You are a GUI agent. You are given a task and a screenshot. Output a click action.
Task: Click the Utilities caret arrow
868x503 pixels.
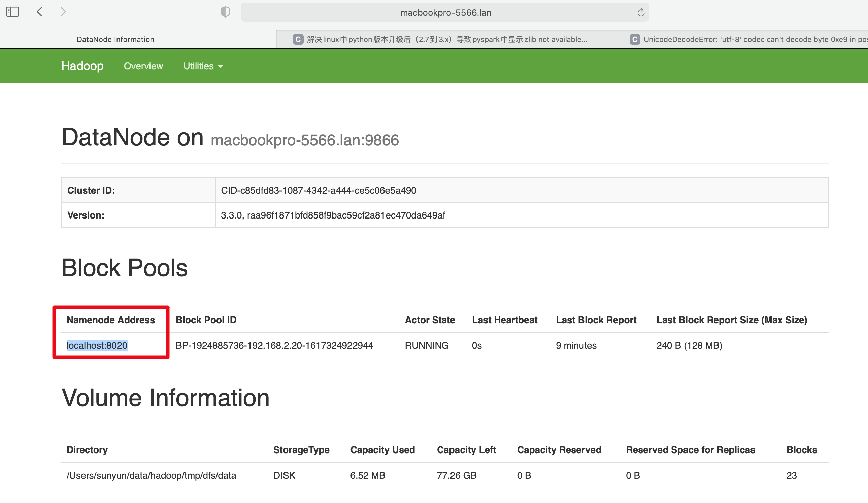click(x=221, y=66)
